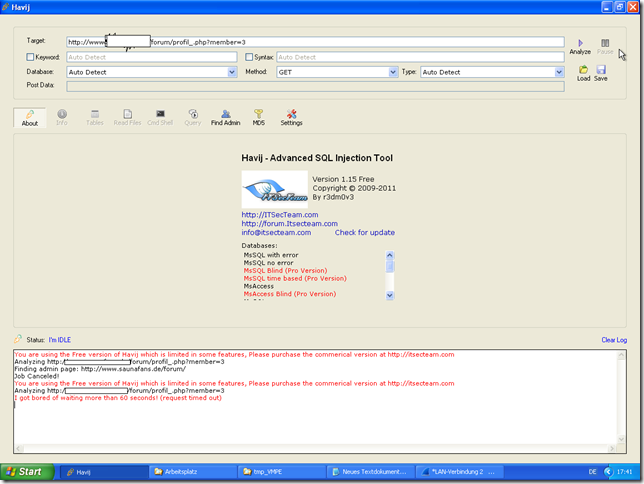Switch to Neues Textdokument taskbar window
The image size is (644, 484).
[x=370, y=472]
